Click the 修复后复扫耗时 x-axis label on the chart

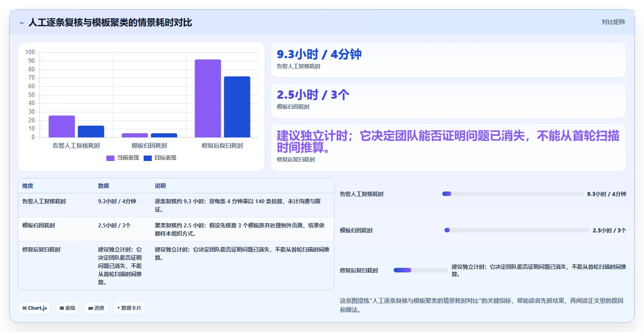click(x=222, y=146)
